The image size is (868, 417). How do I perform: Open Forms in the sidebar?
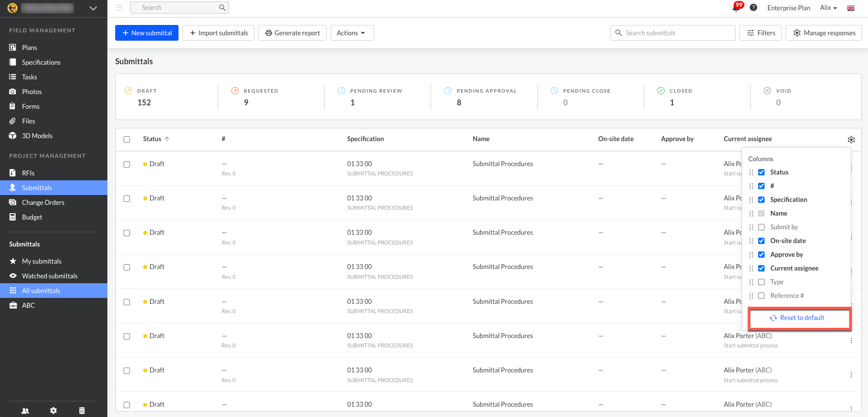(x=53, y=106)
